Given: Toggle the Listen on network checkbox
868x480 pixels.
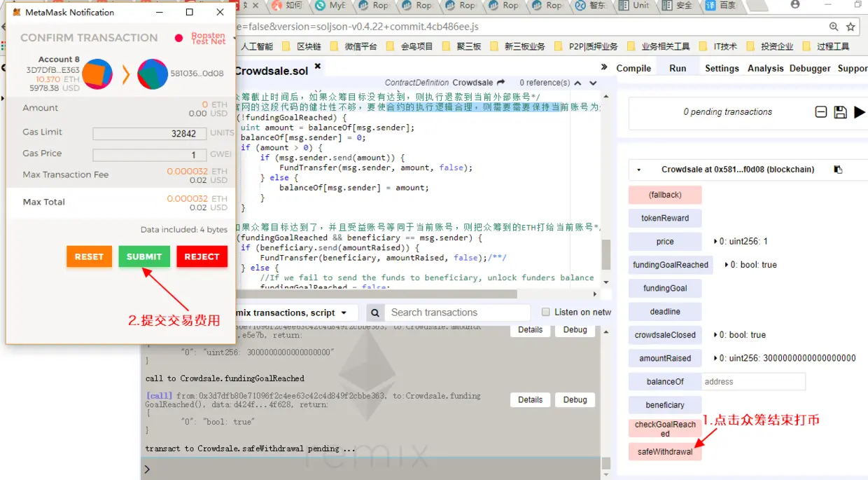Looking at the screenshot, I should [546, 312].
